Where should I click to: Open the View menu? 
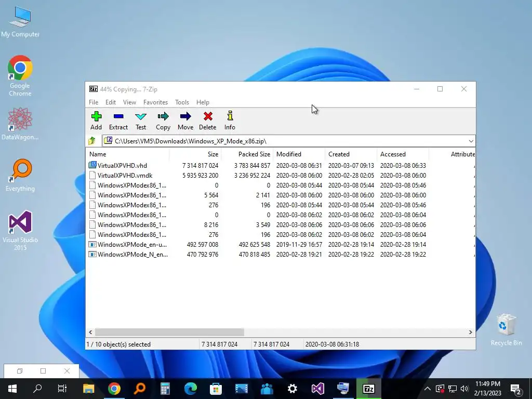[129, 102]
